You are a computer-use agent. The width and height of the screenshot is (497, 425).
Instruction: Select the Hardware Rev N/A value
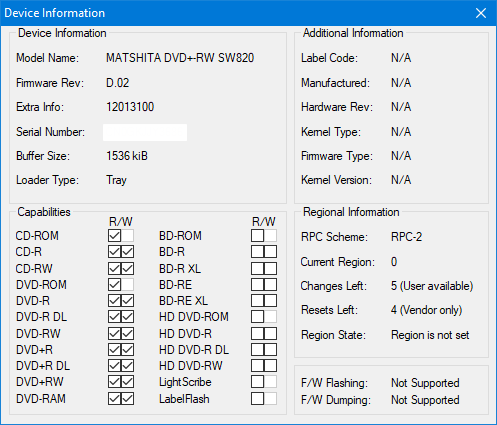coord(401,107)
